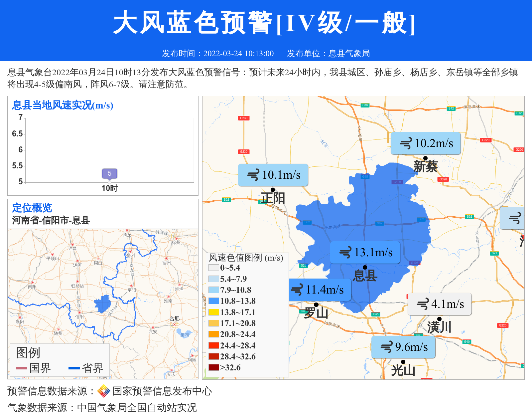Click the wind icon beside 11.4m/s
Screen dimensions: 532x418
coord(297,290)
